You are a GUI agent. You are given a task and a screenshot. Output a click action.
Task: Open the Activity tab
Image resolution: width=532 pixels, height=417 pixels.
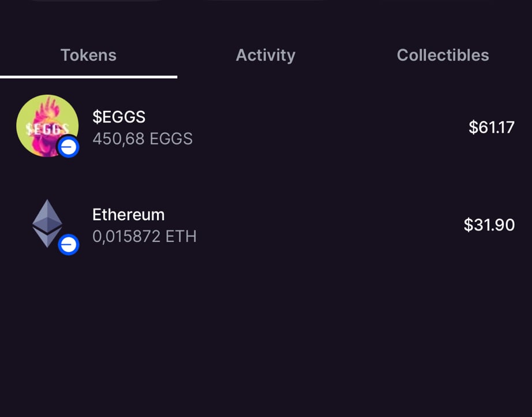pos(265,55)
